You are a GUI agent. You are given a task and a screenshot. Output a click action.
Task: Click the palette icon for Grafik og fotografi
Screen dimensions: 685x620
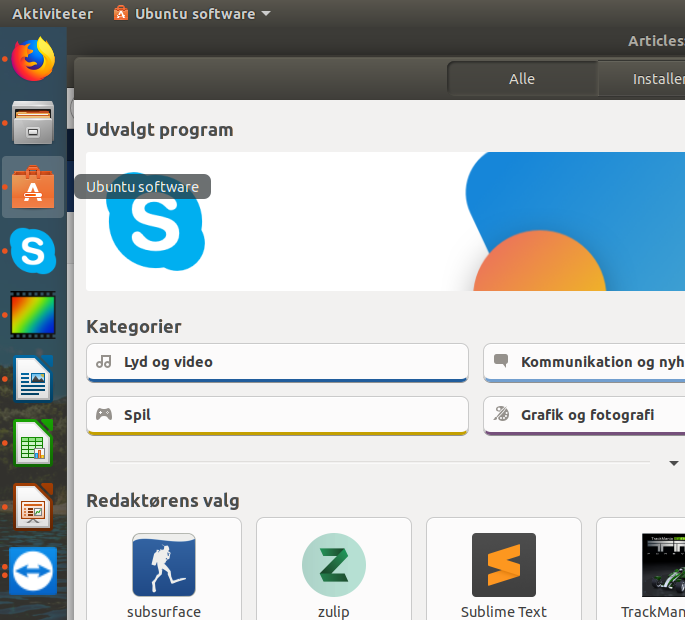(x=501, y=414)
